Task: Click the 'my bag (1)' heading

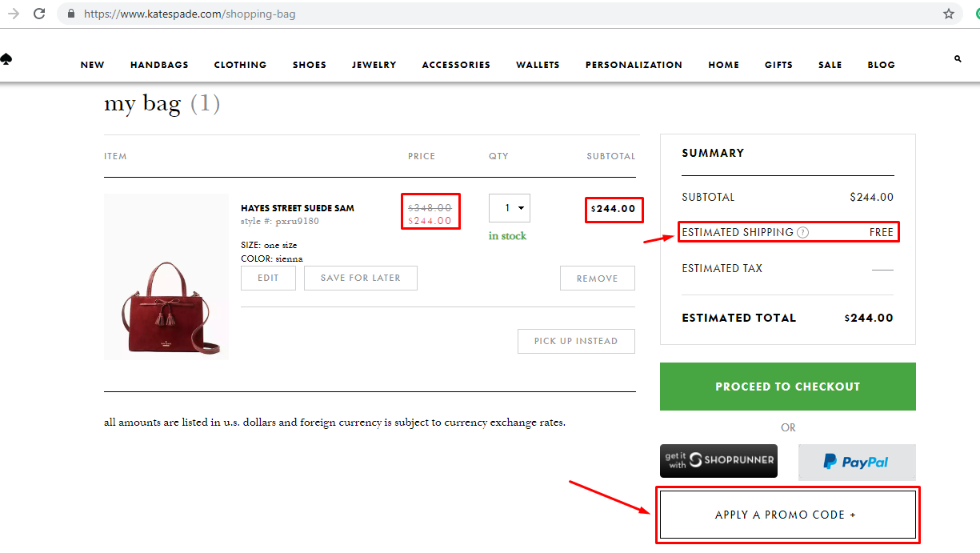Action: coord(162,104)
